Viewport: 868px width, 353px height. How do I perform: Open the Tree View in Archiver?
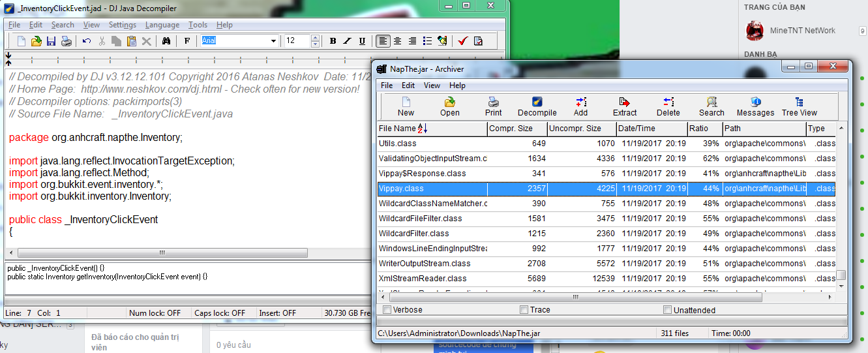pos(799,106)
